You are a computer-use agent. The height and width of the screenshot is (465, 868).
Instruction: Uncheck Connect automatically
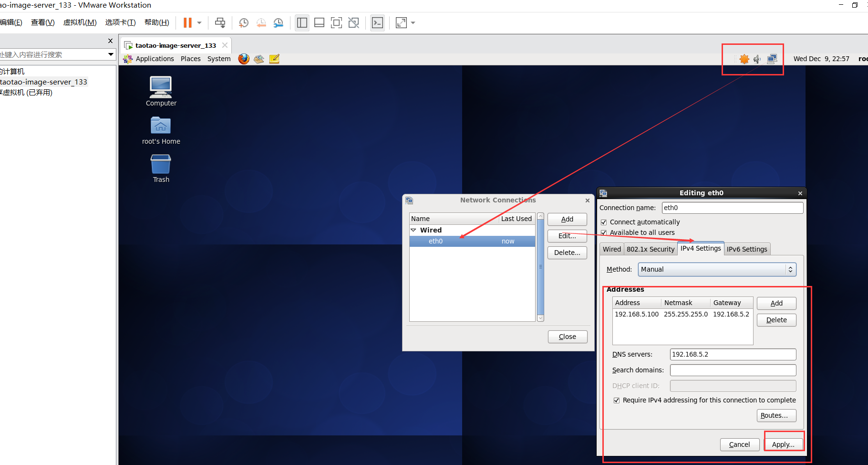[604, 222]
